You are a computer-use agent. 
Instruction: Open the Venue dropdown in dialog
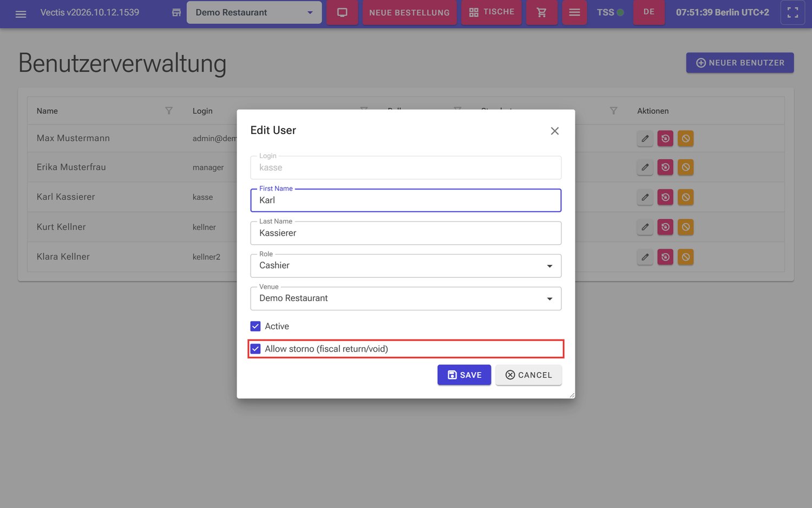pos(406,298)
